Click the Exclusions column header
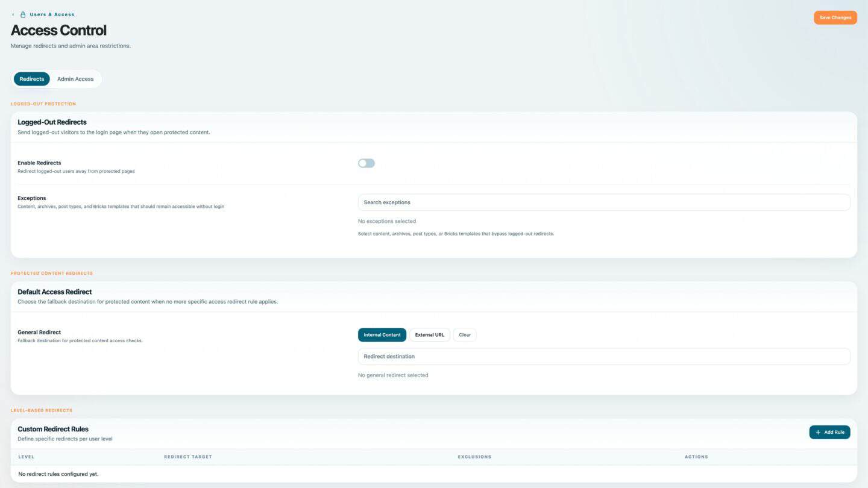 [474, 457]
